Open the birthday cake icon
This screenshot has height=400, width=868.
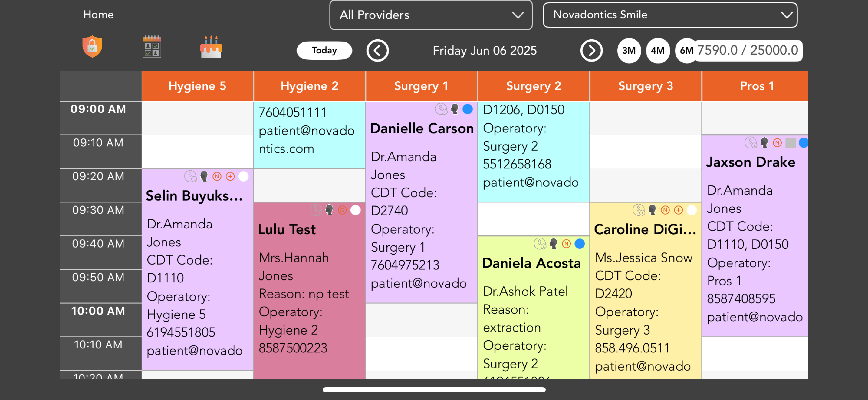[211, 47]
